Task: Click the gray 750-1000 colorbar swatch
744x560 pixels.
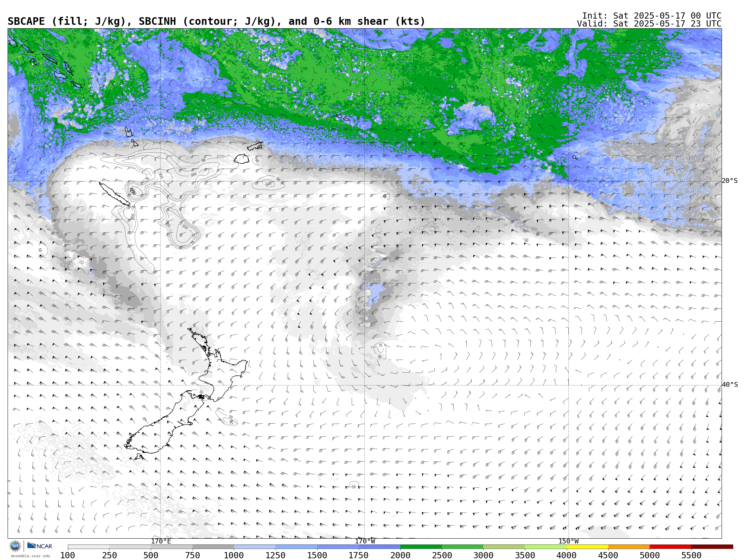Action: [x=213, y=547]
